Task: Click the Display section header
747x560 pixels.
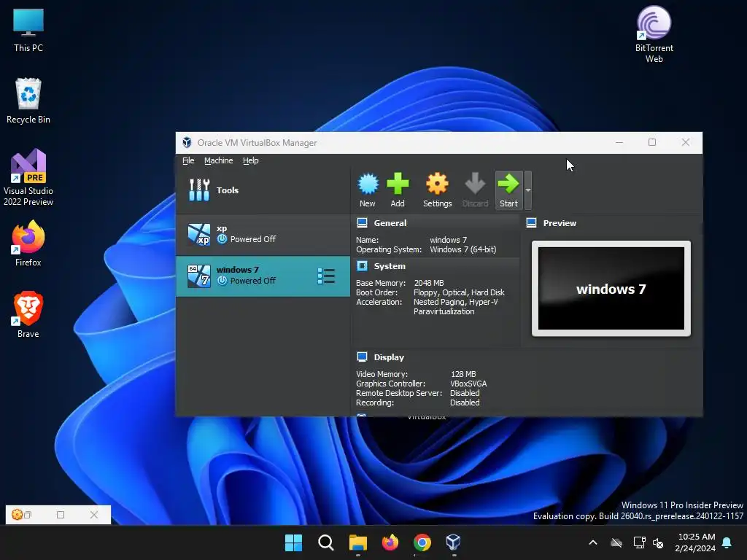Action: 389,357
